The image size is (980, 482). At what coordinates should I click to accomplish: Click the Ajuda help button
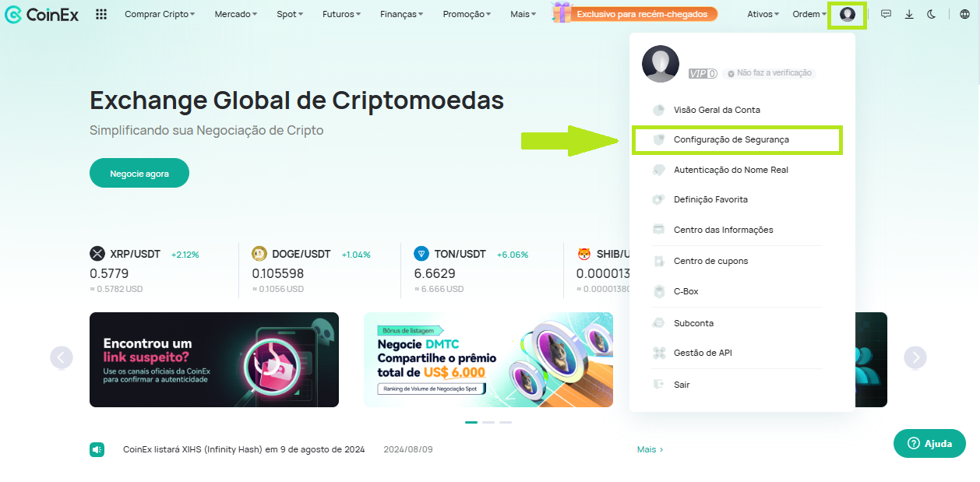[x=929, y=443]
